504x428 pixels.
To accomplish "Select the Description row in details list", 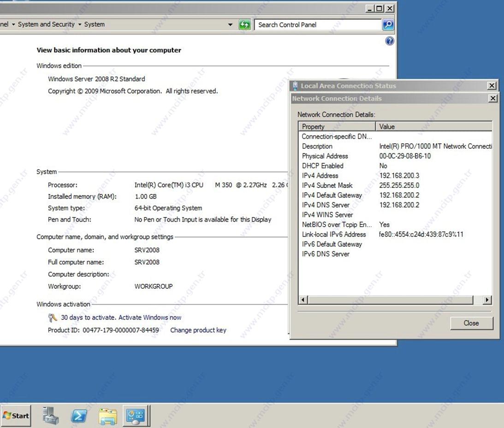I will click(395, 147).
